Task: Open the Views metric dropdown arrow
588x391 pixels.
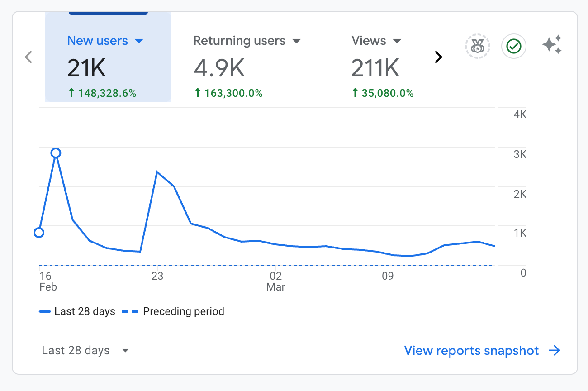Action: (x=397, y=41)
